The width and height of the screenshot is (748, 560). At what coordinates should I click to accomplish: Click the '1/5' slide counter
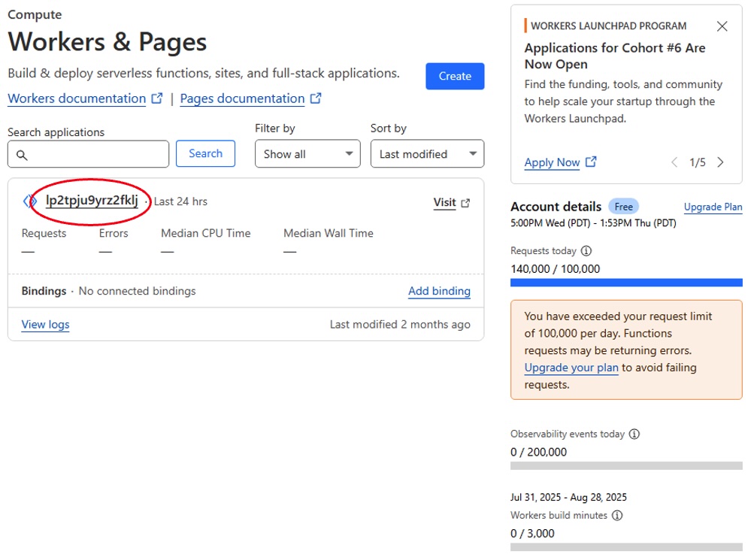click(x=698, y=162)
